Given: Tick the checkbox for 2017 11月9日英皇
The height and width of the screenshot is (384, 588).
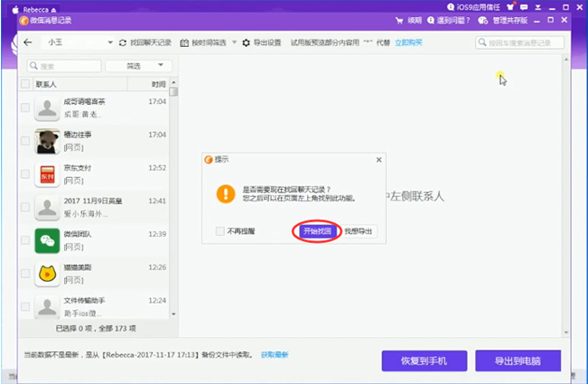Looking at the screenshot, I should [x=25, y=207].
